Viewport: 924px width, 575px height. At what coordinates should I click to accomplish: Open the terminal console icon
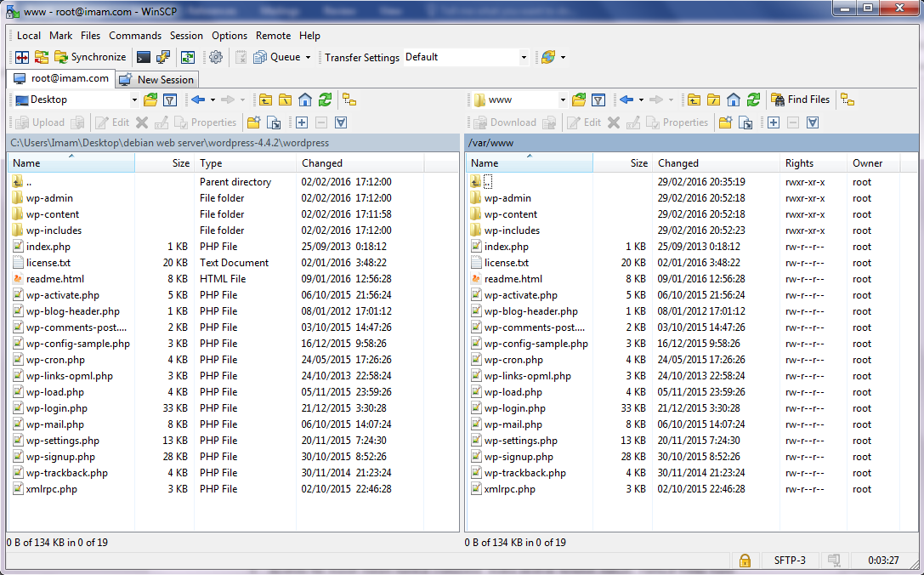143,57
